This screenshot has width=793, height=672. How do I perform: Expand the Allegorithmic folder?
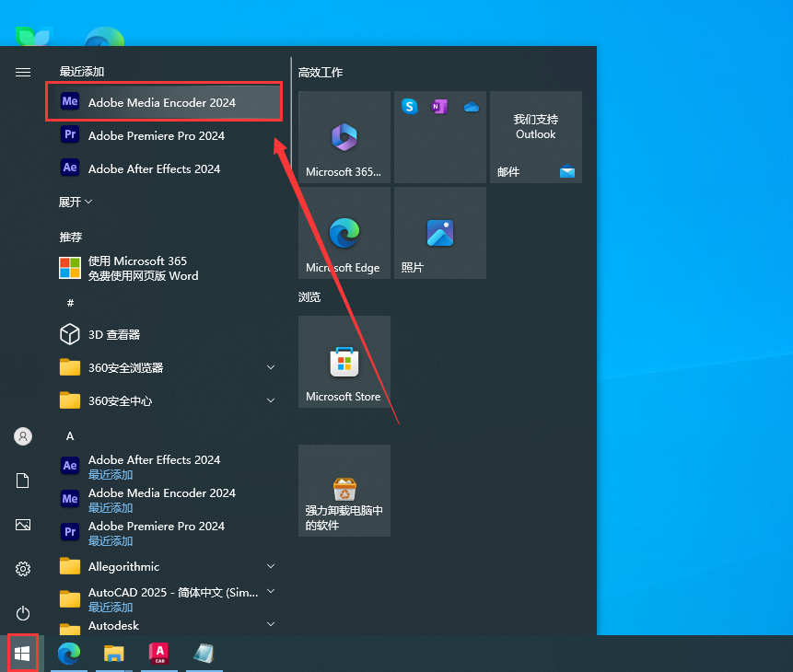click(164, 566)
